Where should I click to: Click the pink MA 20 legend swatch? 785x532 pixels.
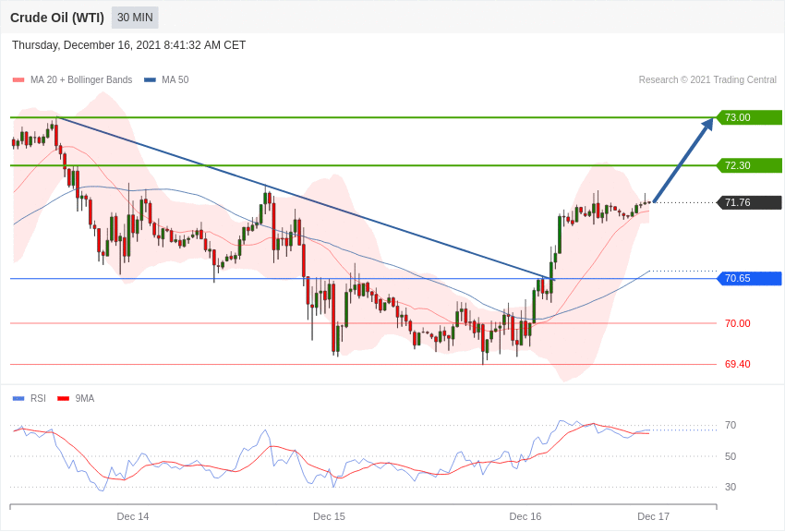coord(18,80)
